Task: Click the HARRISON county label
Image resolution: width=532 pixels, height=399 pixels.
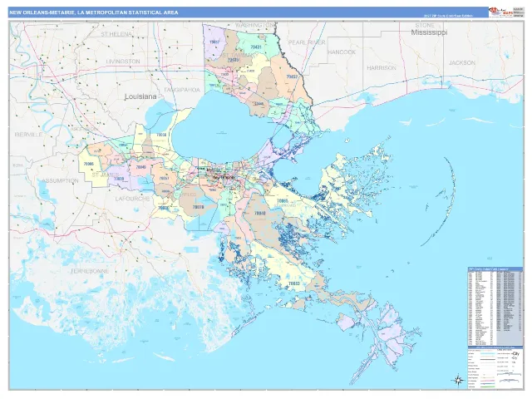Action: (382, 68)
